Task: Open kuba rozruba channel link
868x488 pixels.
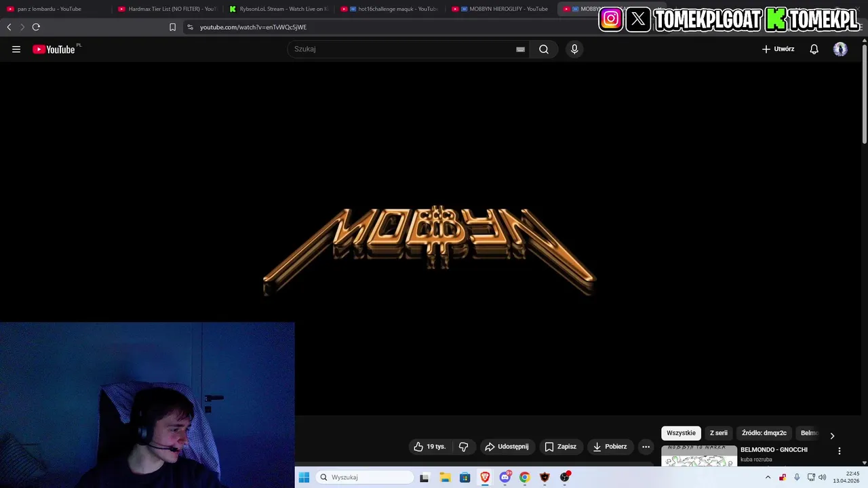Action: [756, 460]
